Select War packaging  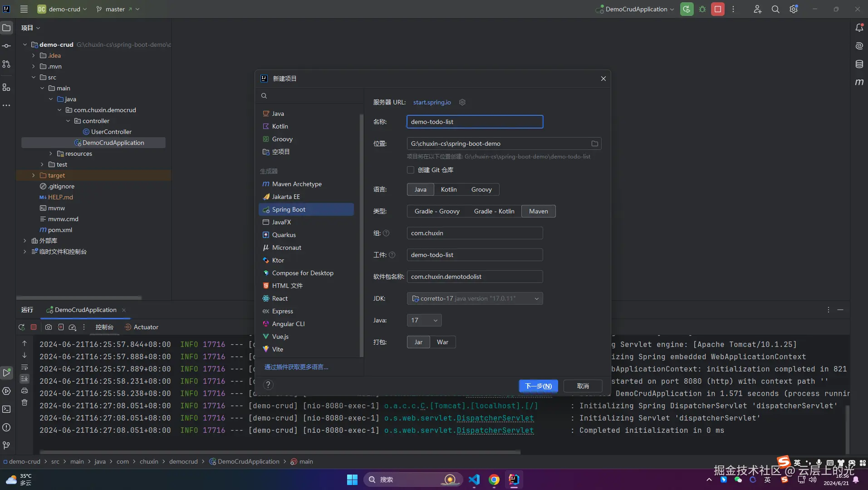pyautogui.click(x=442, y=342)
